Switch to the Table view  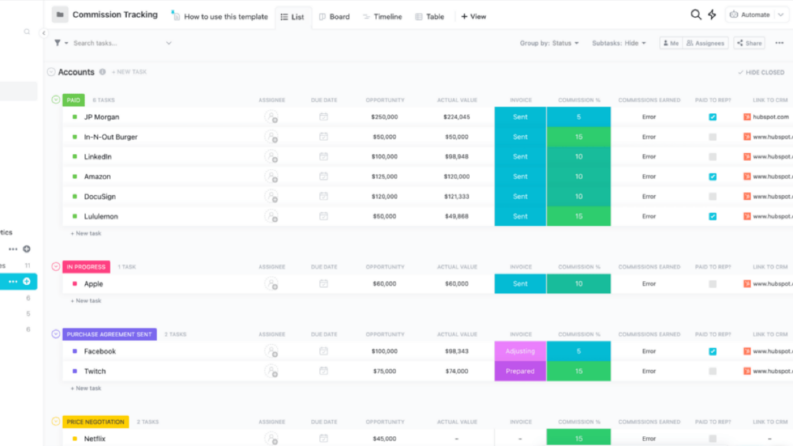429,16
